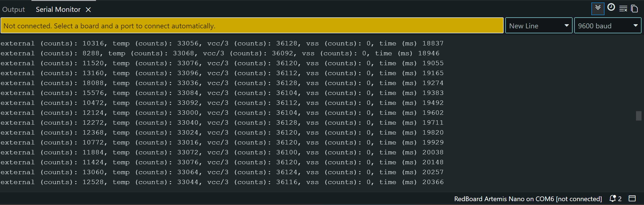Open the notifications bell
The image size is (644, 205).
pyautogui.click(x=613, y=198)
